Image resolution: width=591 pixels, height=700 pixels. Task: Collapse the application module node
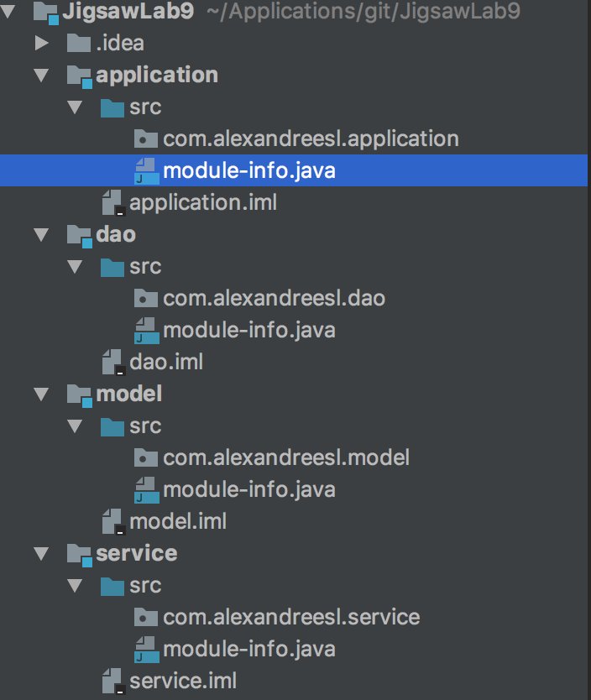39,76
